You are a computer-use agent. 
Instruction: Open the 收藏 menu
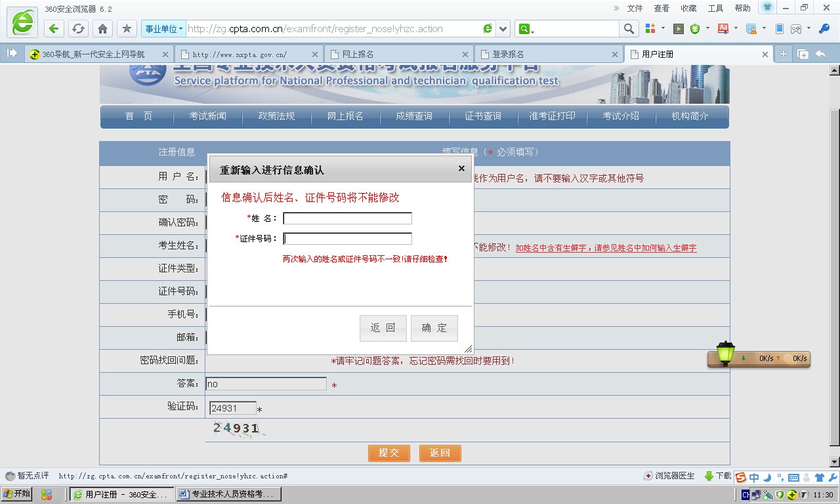tap(688, 8)
